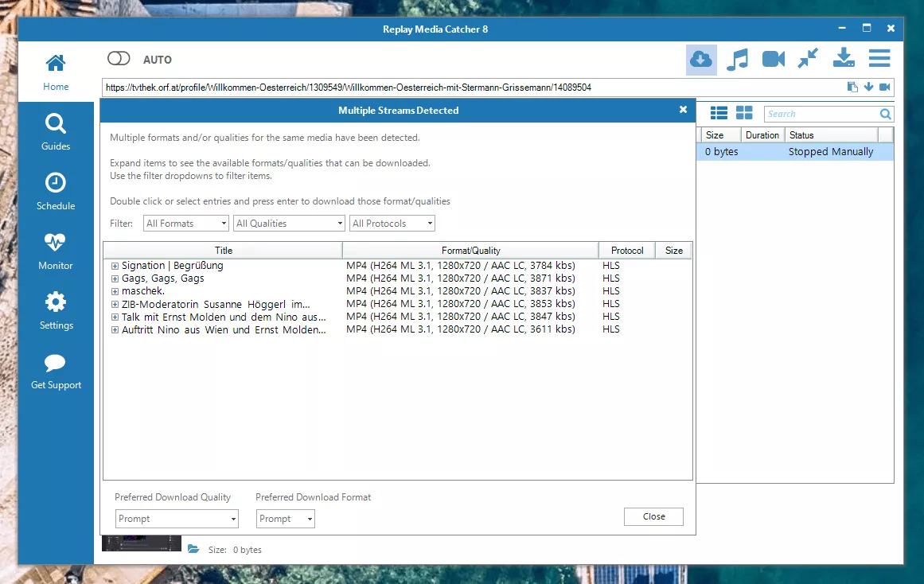The image size is (924, 584).
Task: Open the download folder icon
Action: click(x=193, y=549)
